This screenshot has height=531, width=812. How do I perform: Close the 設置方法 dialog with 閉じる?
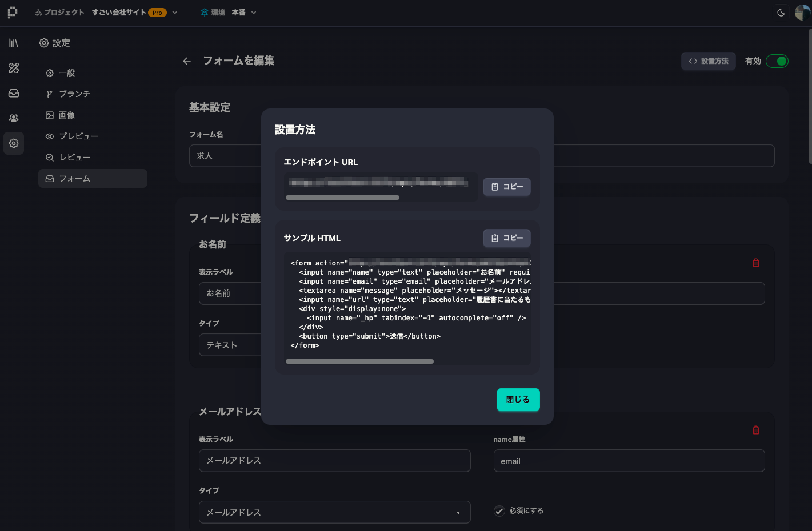[x=518, y=400]
